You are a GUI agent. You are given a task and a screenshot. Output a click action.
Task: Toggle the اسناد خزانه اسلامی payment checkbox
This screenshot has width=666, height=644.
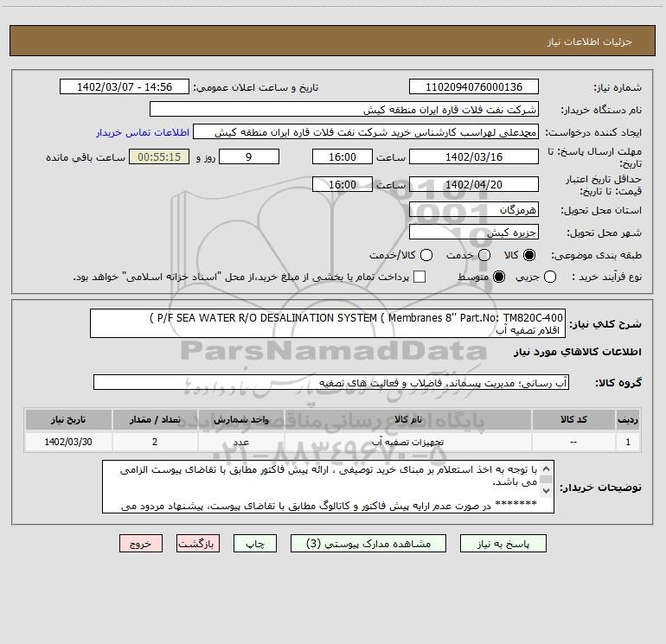pyautogui.click(x=419, y=277)
